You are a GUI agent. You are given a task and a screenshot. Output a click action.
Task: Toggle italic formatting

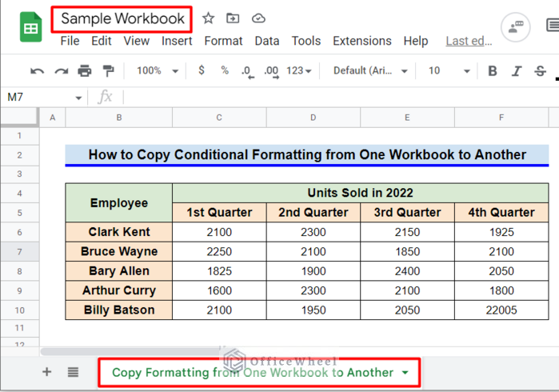click(517, 71)
